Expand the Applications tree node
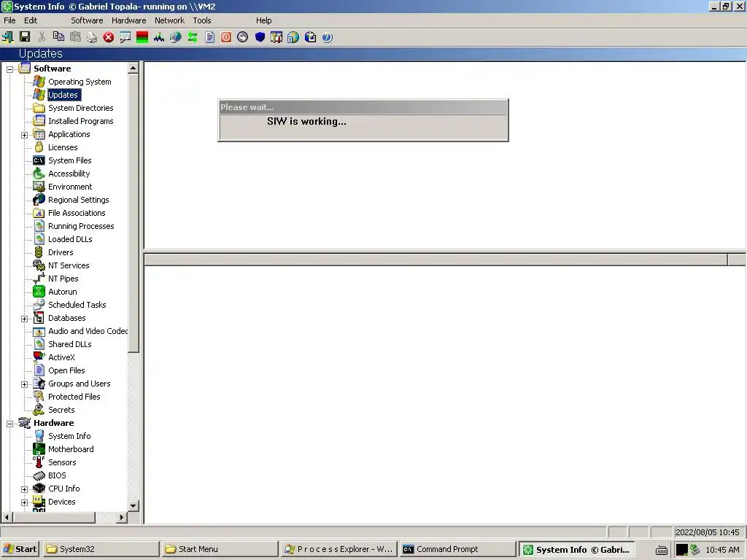Screen dimensions: 747x560 [x=24, y=135]
